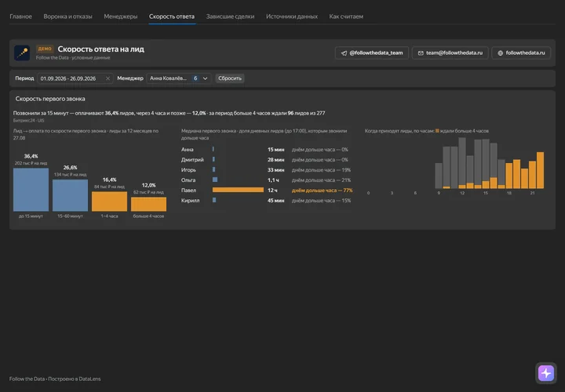Screen dimensions: 565x392
Task: Click the team@followthedata.ru email link
Action: click(450, 53)
